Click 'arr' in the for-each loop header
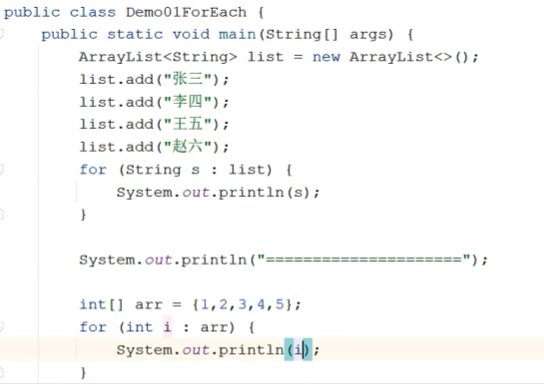This screenshot has width=544, height=384. tap(214, 327)
